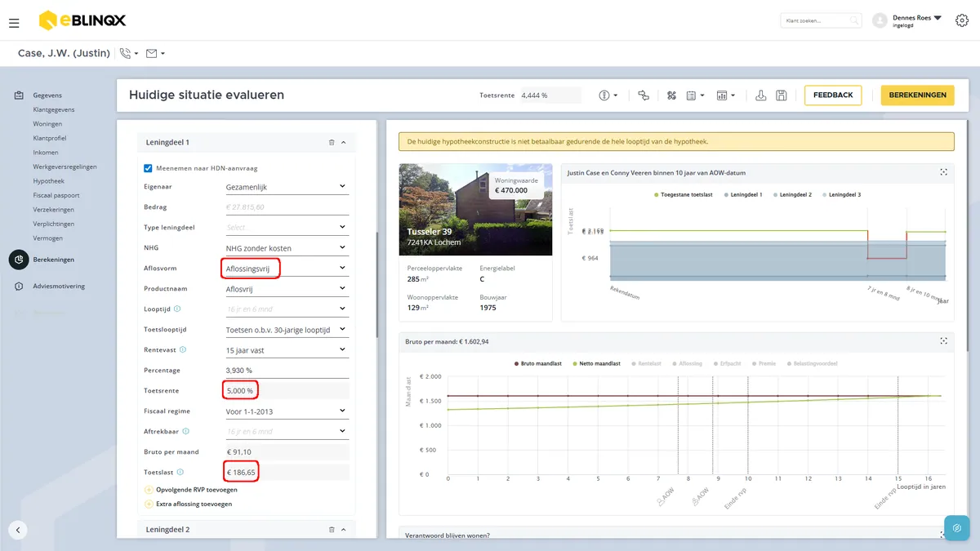Collapse the Leningdeel 1 section
Screen dimensions: 980x551
pos(344,142)
